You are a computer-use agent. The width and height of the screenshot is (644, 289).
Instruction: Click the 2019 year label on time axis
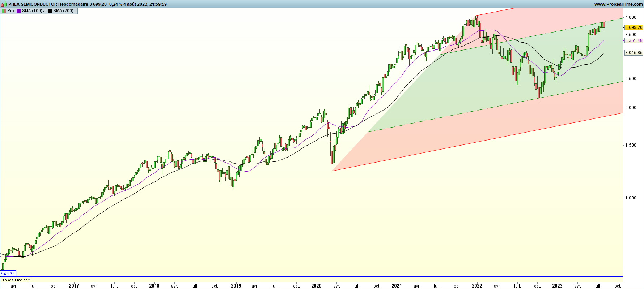tap(236, 286)
